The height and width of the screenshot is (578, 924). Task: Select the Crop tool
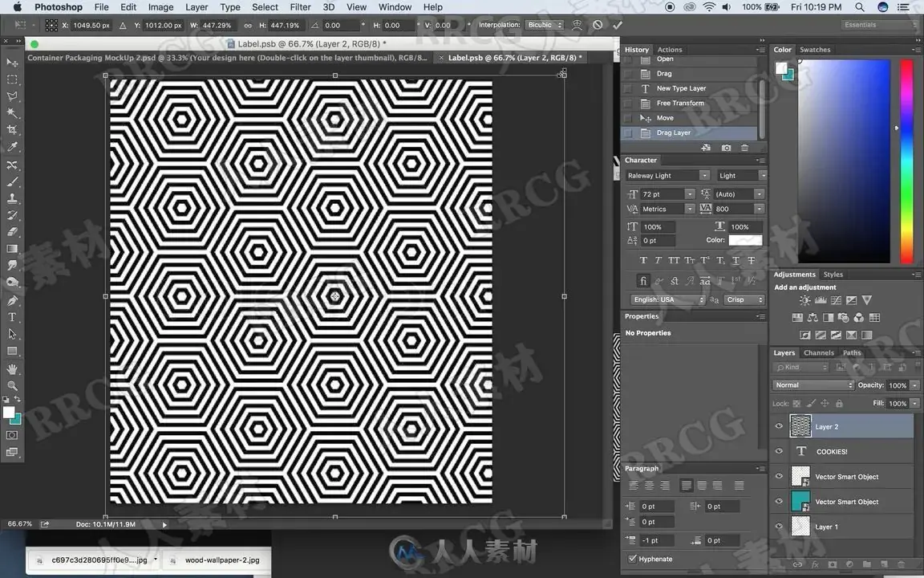[12, 130]
